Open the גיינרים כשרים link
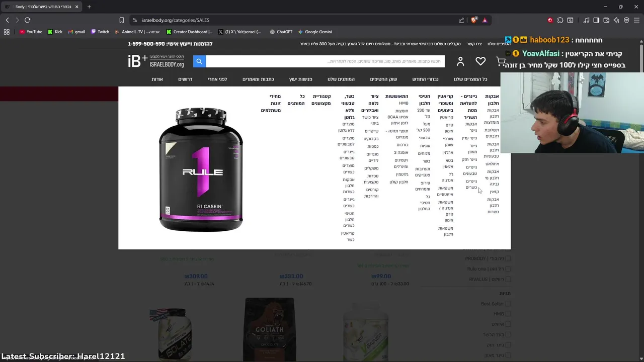Screen dimensions: 644x362 click(471, 185)
